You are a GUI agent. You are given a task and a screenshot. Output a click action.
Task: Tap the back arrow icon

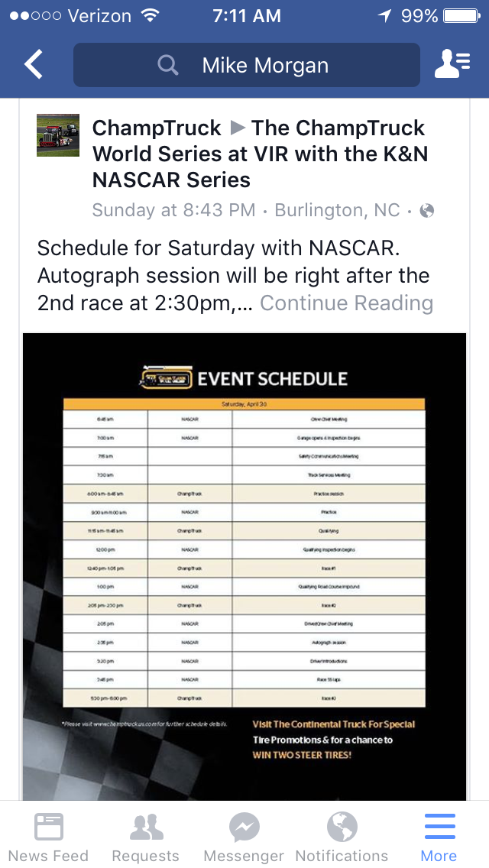click(34, 65)
